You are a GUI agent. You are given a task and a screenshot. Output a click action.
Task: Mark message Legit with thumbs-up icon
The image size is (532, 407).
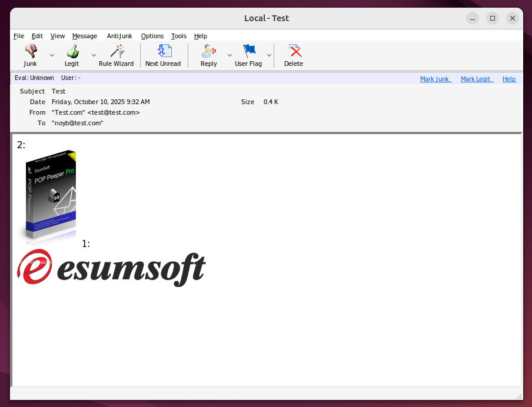[x=72, y=55]
